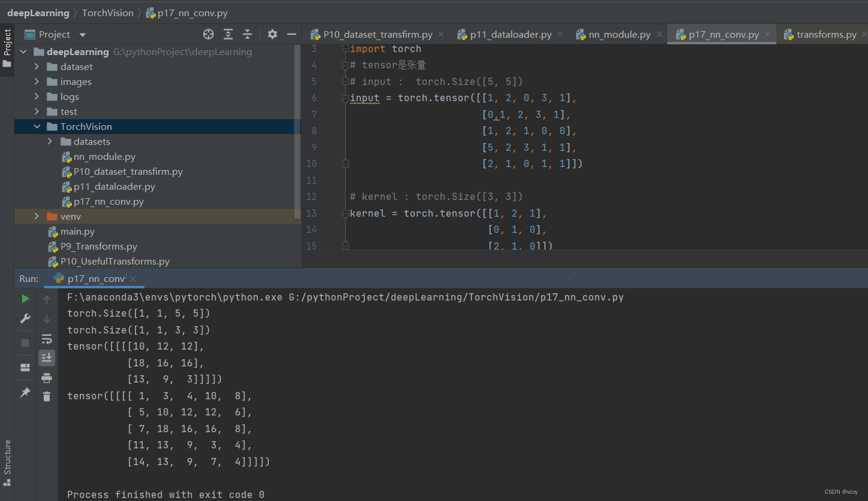Fold the import torch line
The width and height of the screenshot is (868, 501).
pyautogui.click(x=345, y=49)
